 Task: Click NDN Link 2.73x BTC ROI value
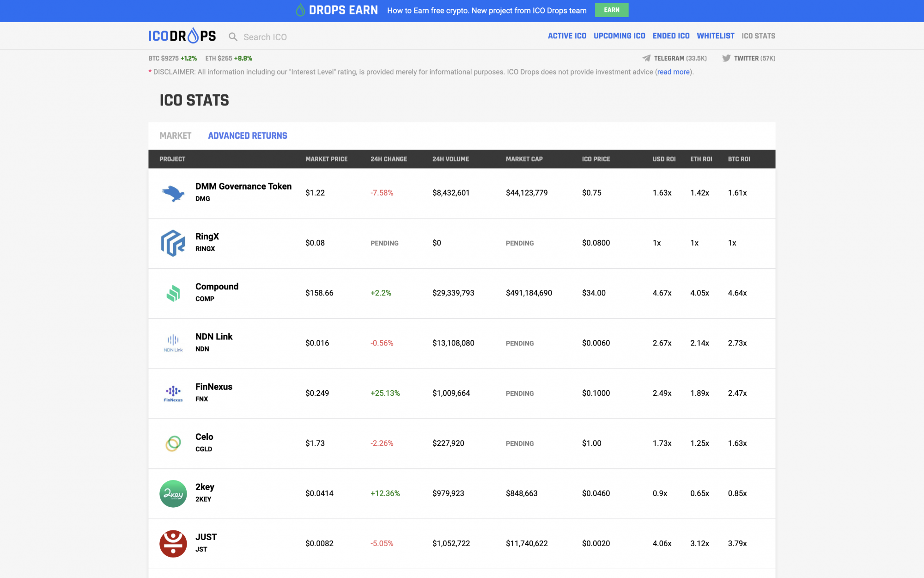point(737,343)
